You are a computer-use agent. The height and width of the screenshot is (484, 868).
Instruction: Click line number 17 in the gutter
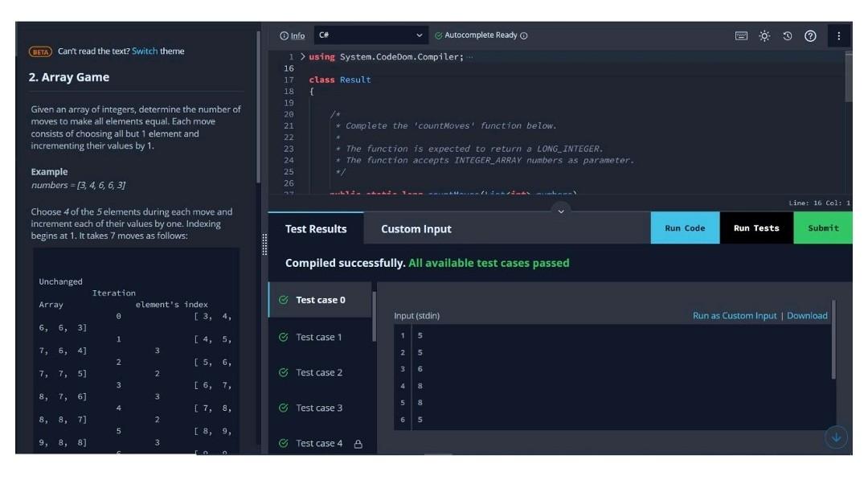[x=289, y=80]
